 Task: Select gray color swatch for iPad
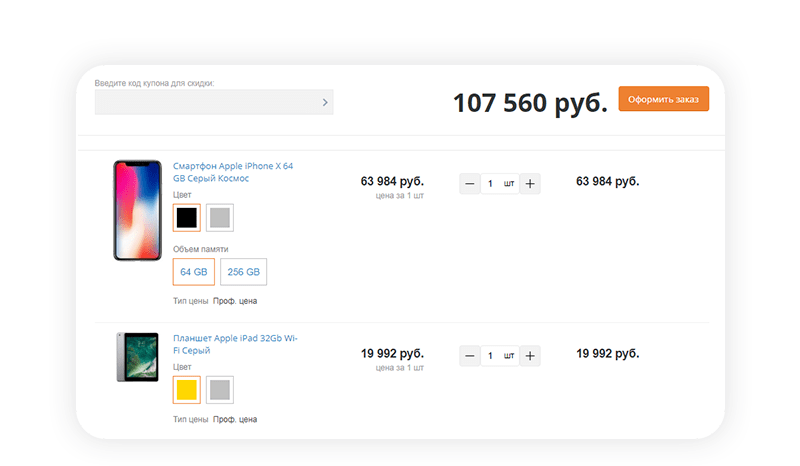pos(220,390)
